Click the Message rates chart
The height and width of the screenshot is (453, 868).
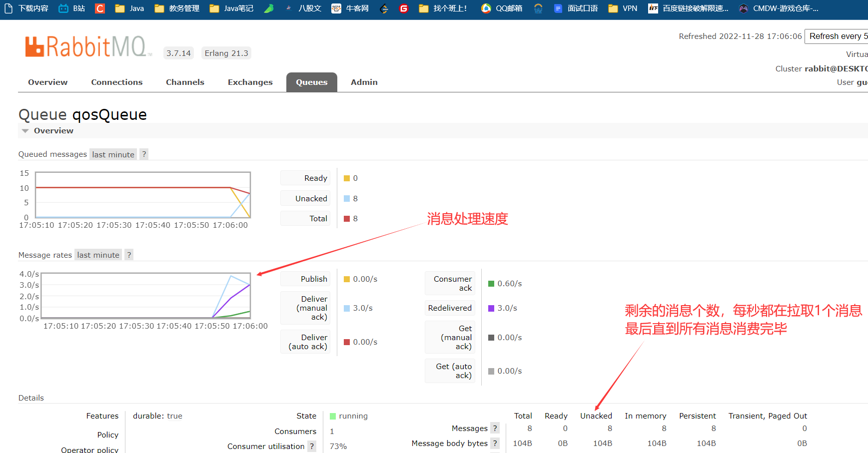[x=145, y=296]
